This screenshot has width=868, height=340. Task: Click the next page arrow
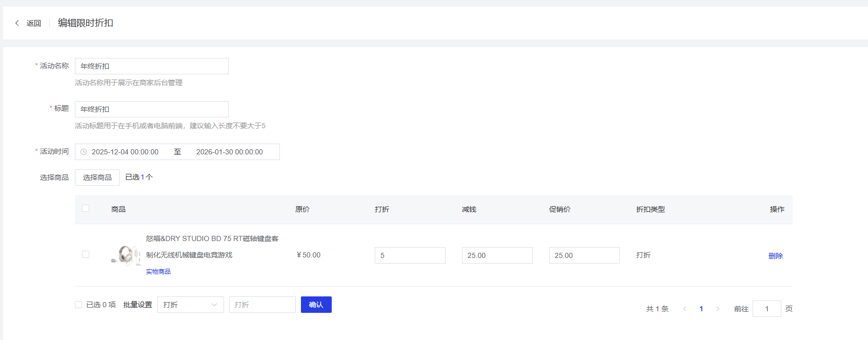[x=718, y=309]
